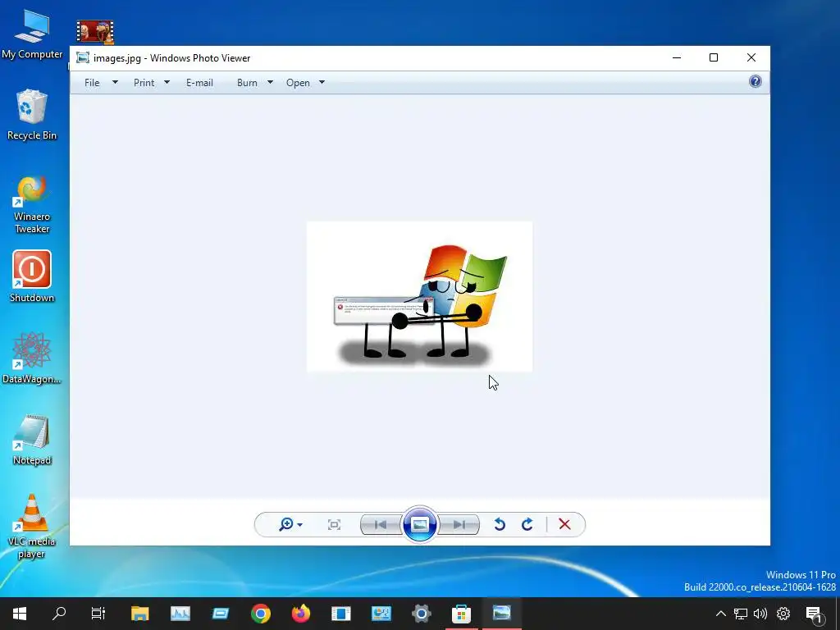Open Firefox from the taskbar
Viewport: 840px width, 630px height.
click(x=300, y=614)
